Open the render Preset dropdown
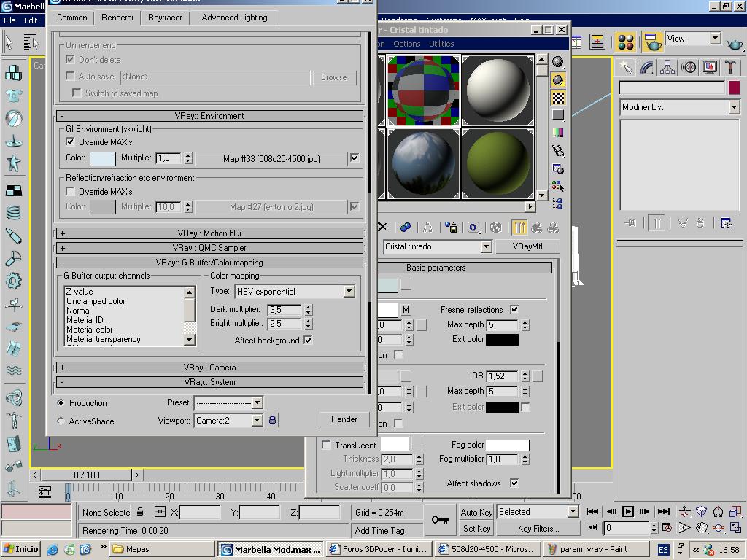 tap(258, 402)
